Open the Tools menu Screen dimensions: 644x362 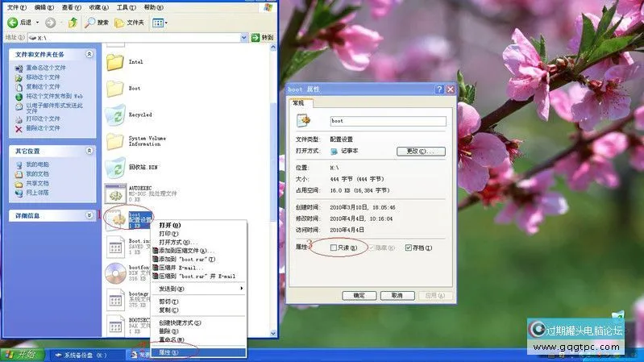click(x=126, y=7)
